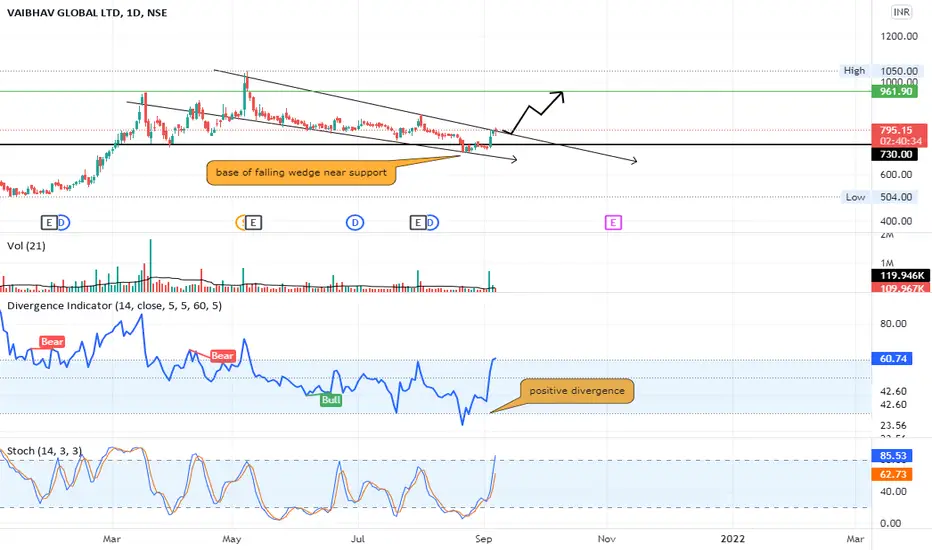Click the 40.00 stochastic axis tick
This screenshot has height=550, width=932.
(x=893, y=491)
